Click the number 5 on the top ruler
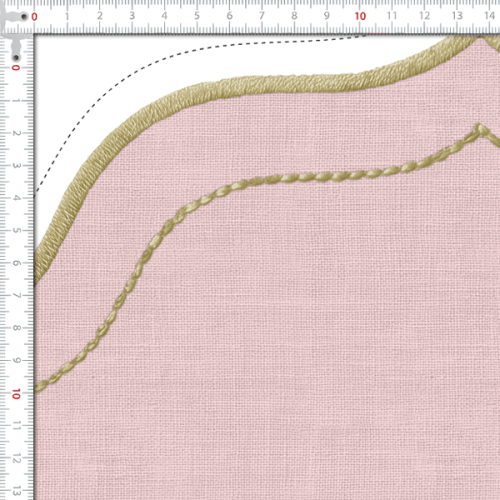500x500 pixels. (197, 16)
